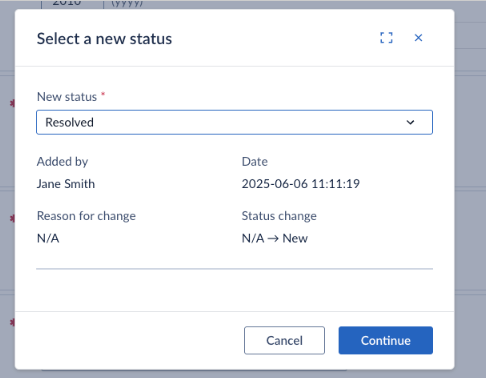Screen dimensions: 486x378
Task: Click the 2025-06-06 11:11:19 timestamp
Action: [x=301, y=184]
